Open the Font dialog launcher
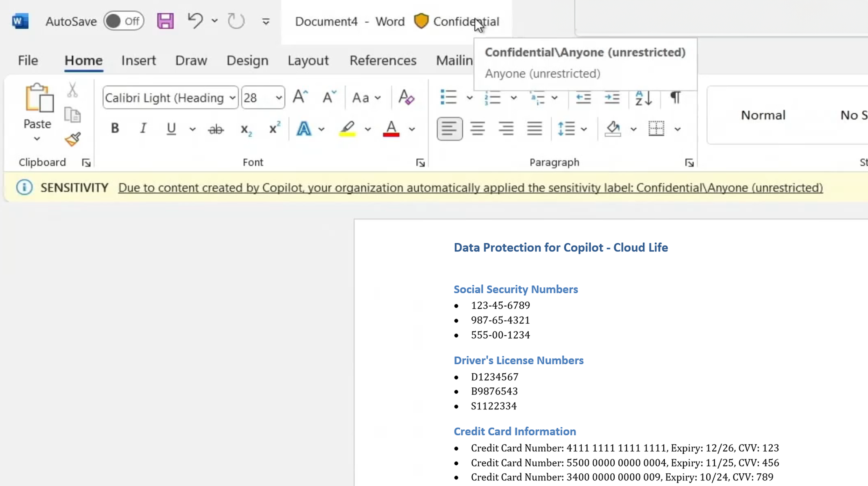This screenshot has height=486, width=868. [420, 163]
